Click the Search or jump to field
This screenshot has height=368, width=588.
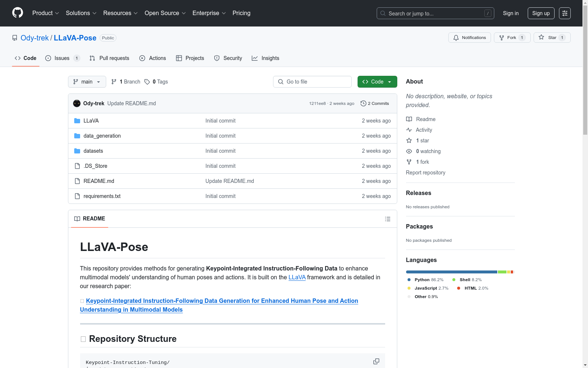tap(435, 13)
